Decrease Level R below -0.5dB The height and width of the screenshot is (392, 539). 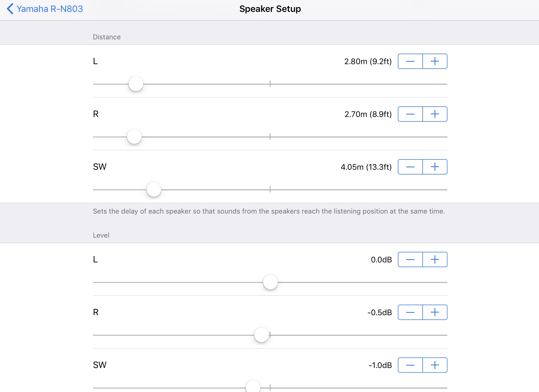click(410, 312)
